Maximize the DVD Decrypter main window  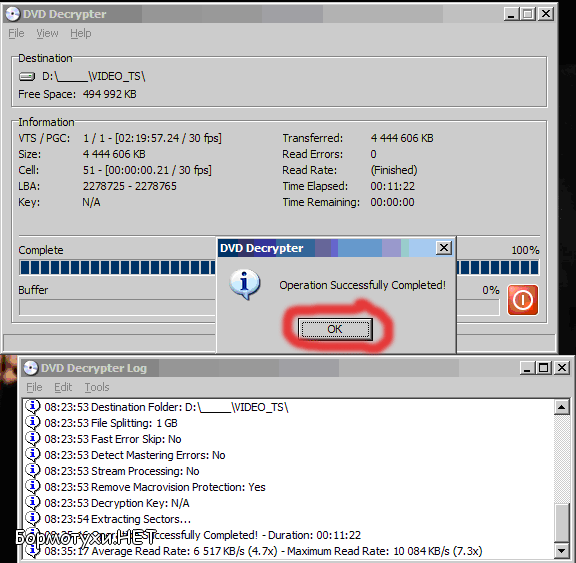pos(528,14)
